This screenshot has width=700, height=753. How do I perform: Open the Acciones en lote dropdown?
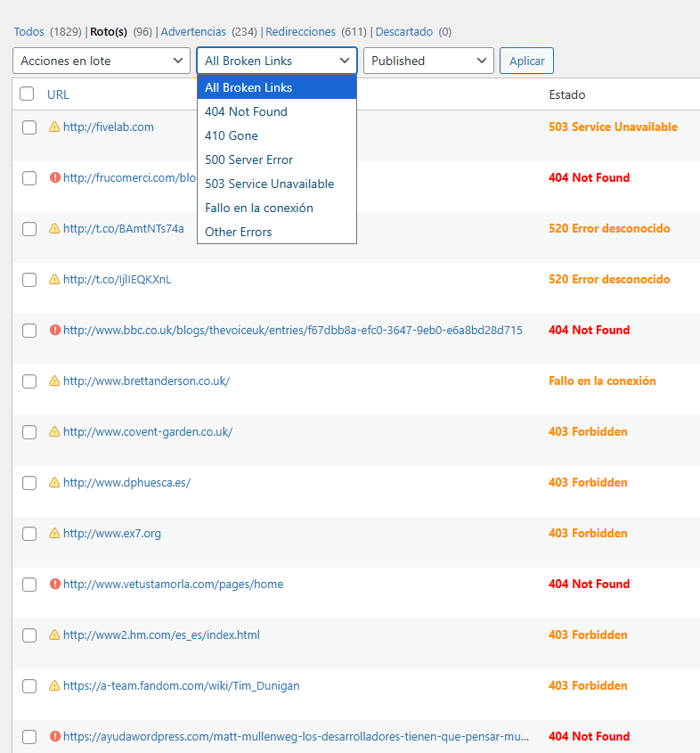pos(102,61)
